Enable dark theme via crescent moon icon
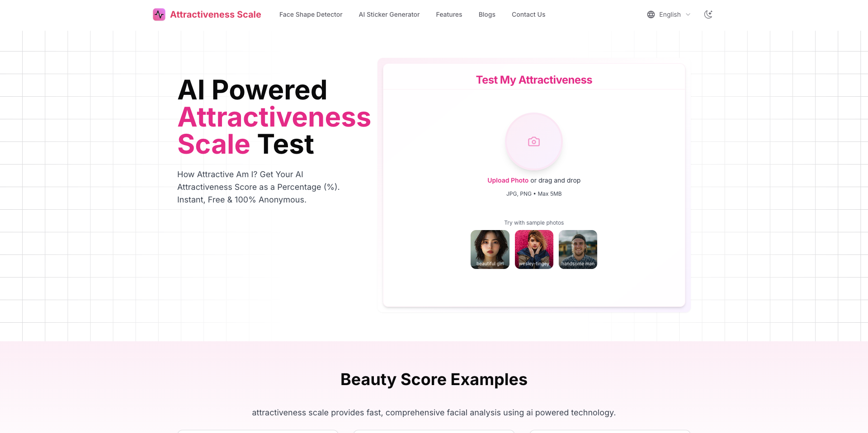The width and height of the screenshot is (868, 433). click(708, 14)
